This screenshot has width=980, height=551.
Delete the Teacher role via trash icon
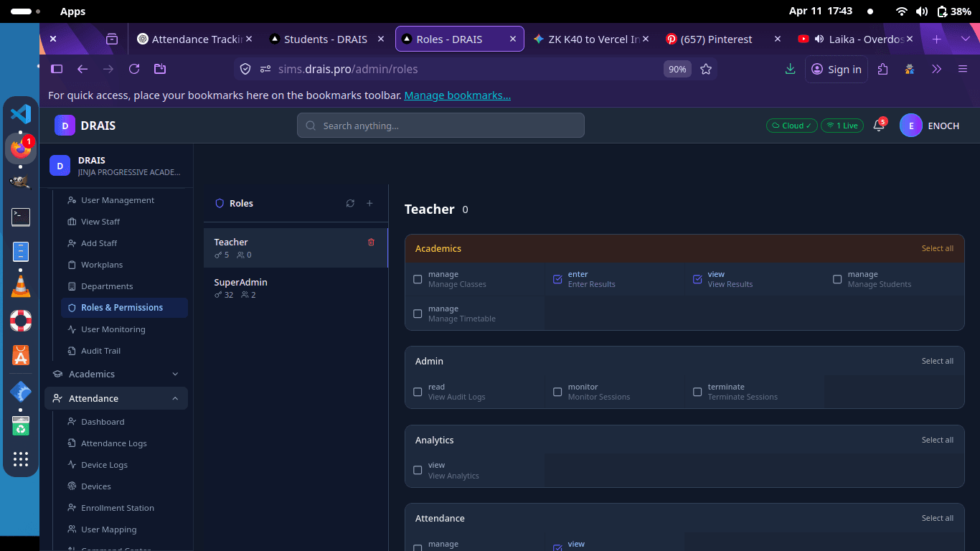(x=371, y=242)
